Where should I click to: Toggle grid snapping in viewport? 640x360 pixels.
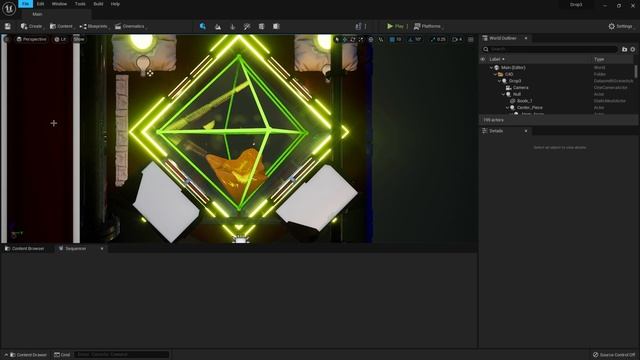click(x=392, y=40)
